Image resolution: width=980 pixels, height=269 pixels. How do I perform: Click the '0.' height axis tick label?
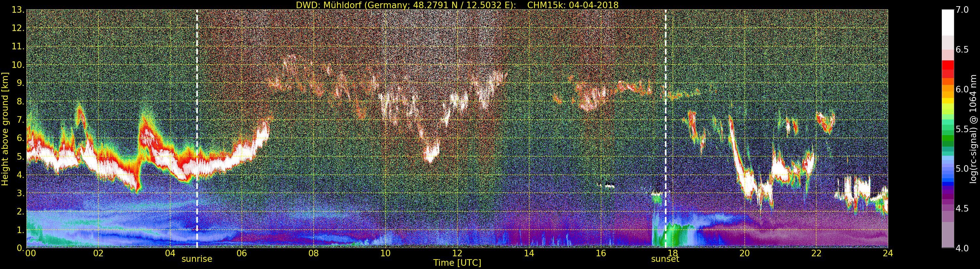tap(21, 248)
